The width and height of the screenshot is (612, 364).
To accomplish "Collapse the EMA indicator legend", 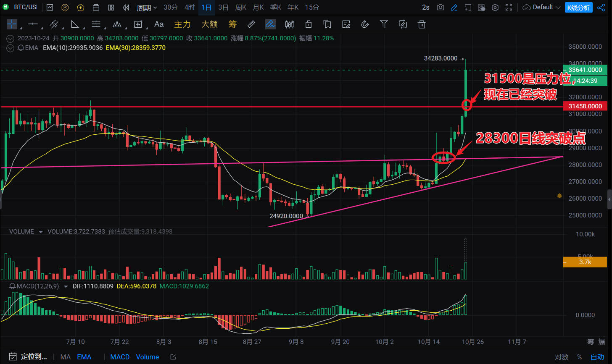I will [11, 48].
